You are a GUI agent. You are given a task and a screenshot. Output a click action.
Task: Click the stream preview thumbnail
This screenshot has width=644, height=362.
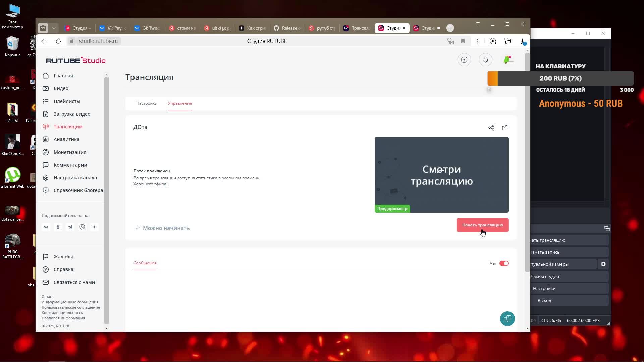pos(441,175)
